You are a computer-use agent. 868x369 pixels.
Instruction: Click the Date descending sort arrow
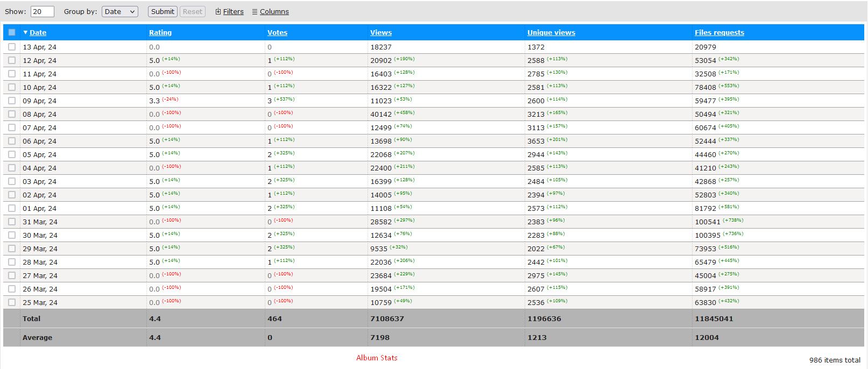point(25,32)
